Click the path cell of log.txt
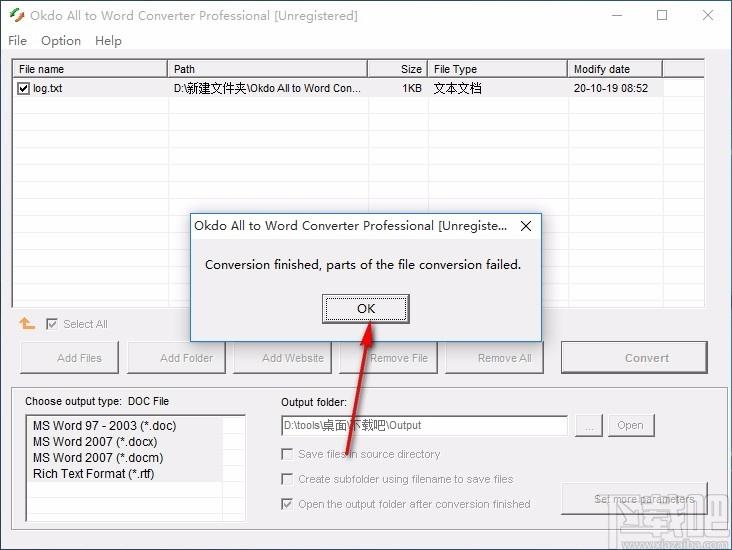The width and height of the screenshot is (732, 550). 267,88
